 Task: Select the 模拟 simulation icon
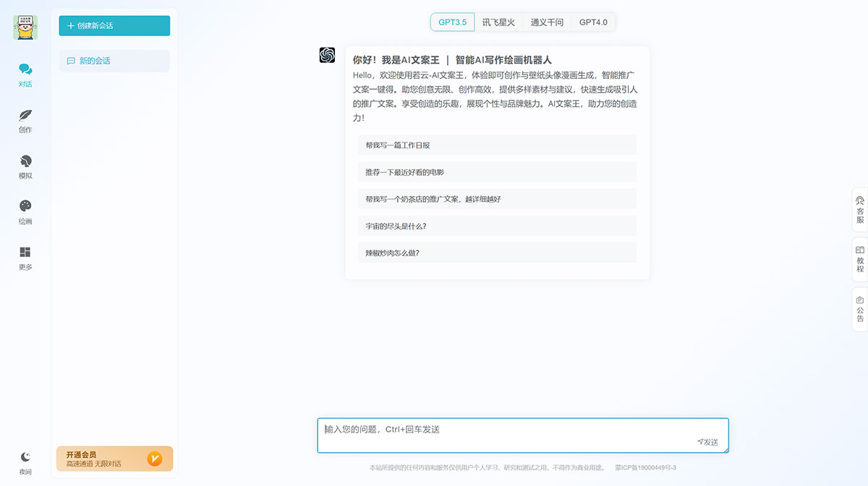click(25, 167)
